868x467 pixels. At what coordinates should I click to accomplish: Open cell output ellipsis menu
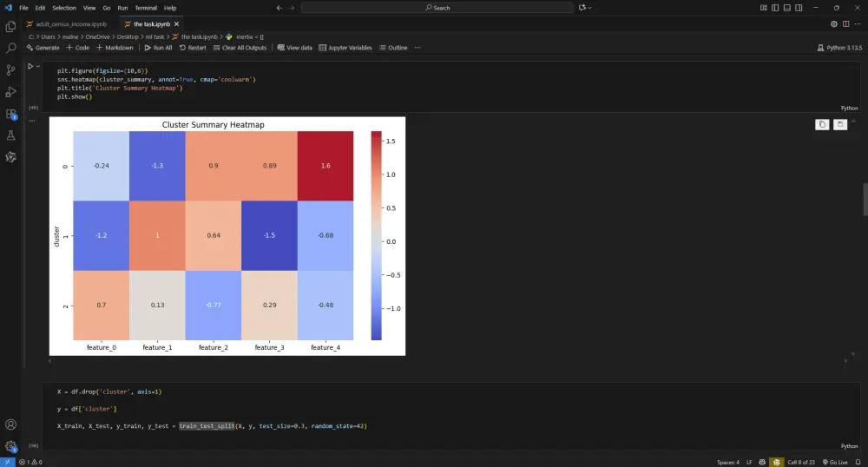[x=32, y=121]
